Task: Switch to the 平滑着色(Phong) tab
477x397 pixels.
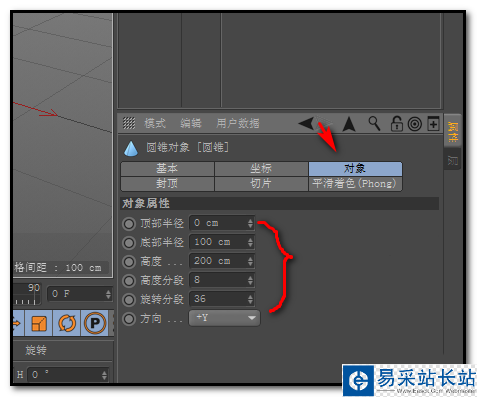Action: (355, 184)
